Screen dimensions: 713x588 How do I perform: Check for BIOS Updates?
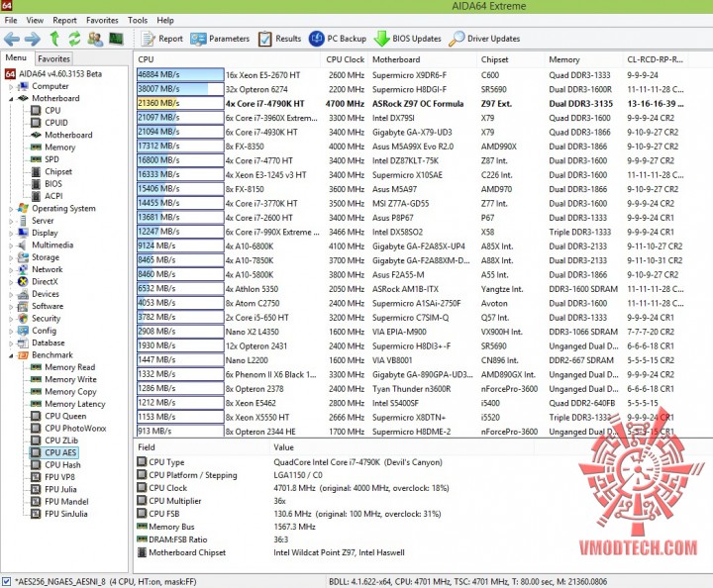tap(407, 39)
